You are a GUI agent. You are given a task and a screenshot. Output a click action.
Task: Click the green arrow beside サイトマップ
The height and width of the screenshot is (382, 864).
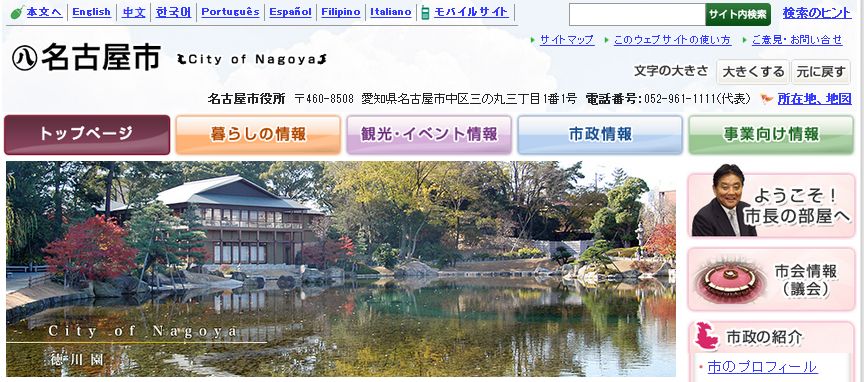(x=532, y=40)
